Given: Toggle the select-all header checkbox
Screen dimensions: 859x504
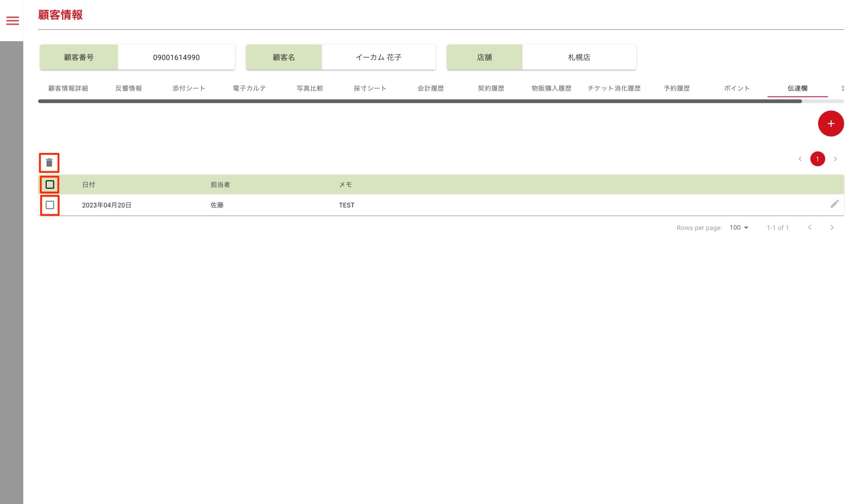Looking at the screenshot, I should (x=50, y=184).
